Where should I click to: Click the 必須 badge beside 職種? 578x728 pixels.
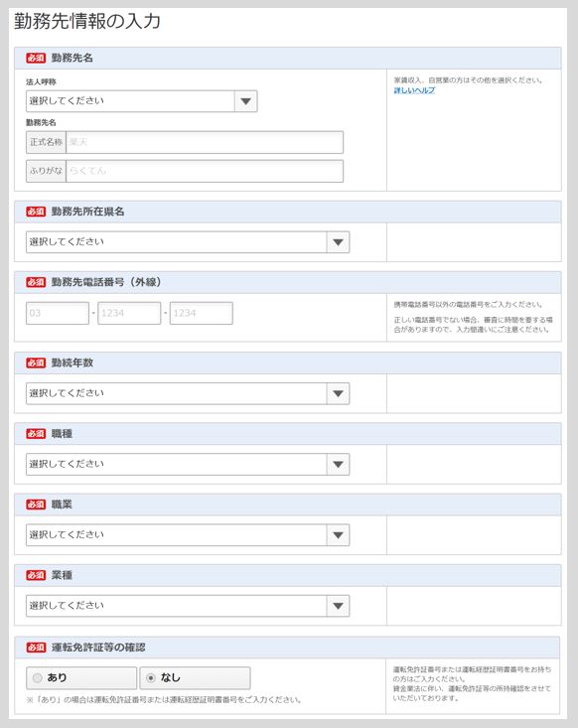pos(36,434)
